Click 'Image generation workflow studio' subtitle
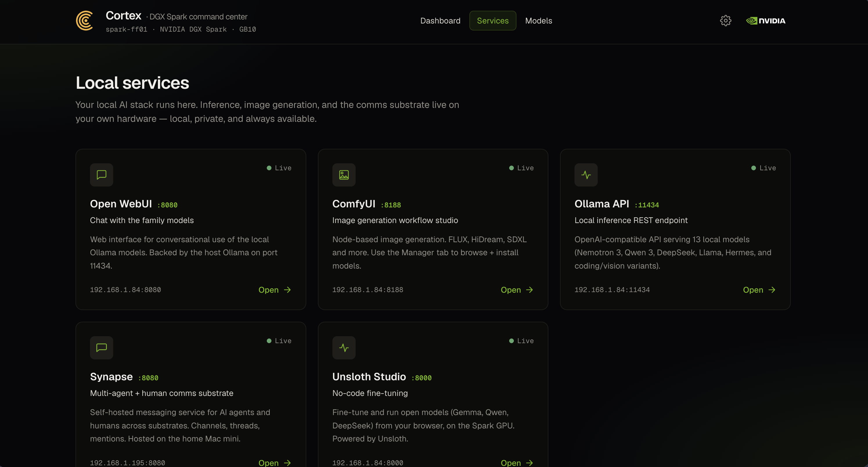Image resolution: width=868 pixels, height=467 pixels. click(395, 220)
